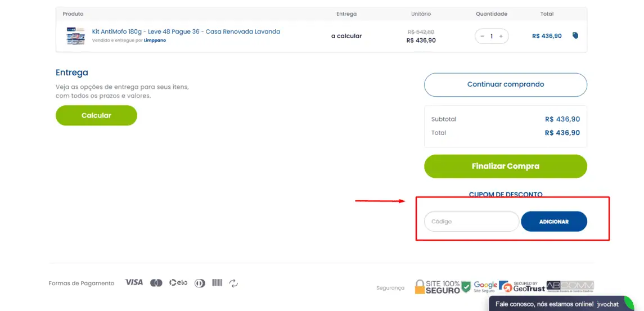Click the boleto barcode icon
This screenshot has height=311, width=644.
(x=217, y=283)
